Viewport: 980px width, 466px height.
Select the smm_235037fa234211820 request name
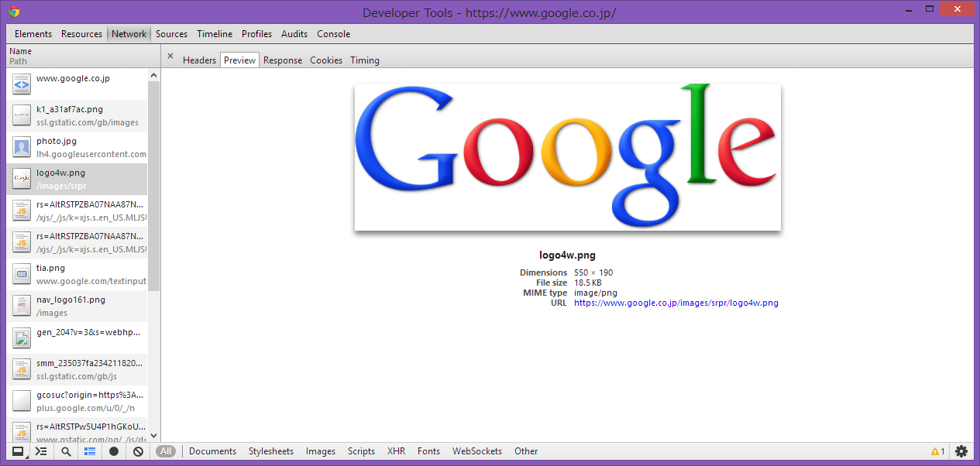pos(90,364)
